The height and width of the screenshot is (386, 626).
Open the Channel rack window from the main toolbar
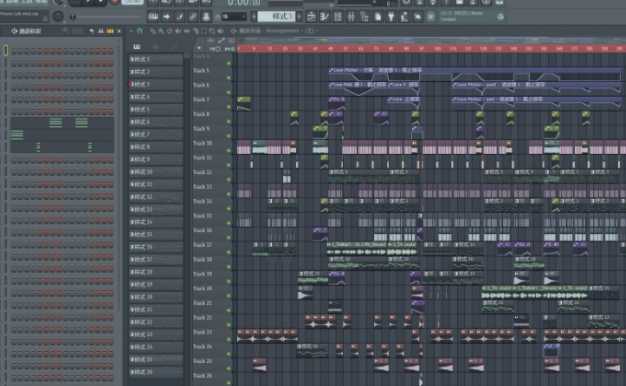pyautogui.click(x=338, y=17)
